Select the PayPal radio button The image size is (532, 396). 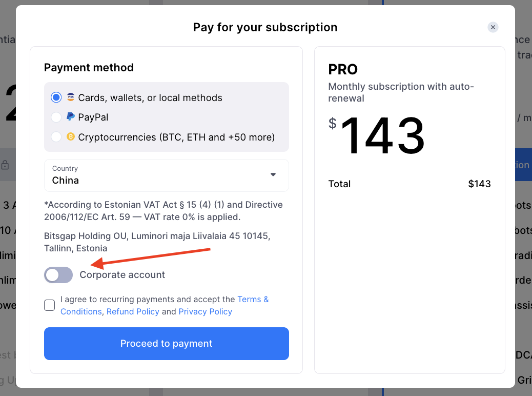coord(56,117)
